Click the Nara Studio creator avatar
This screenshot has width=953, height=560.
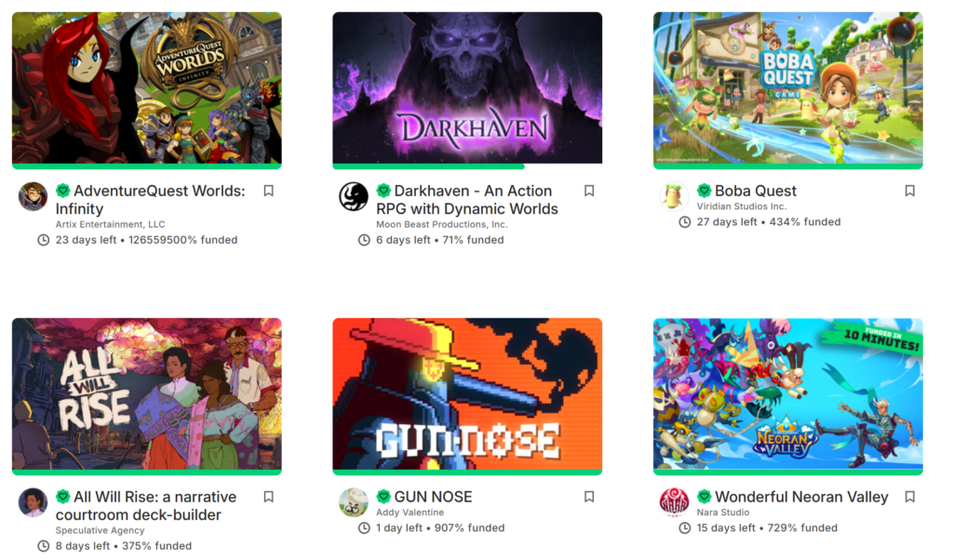(674, 503)
